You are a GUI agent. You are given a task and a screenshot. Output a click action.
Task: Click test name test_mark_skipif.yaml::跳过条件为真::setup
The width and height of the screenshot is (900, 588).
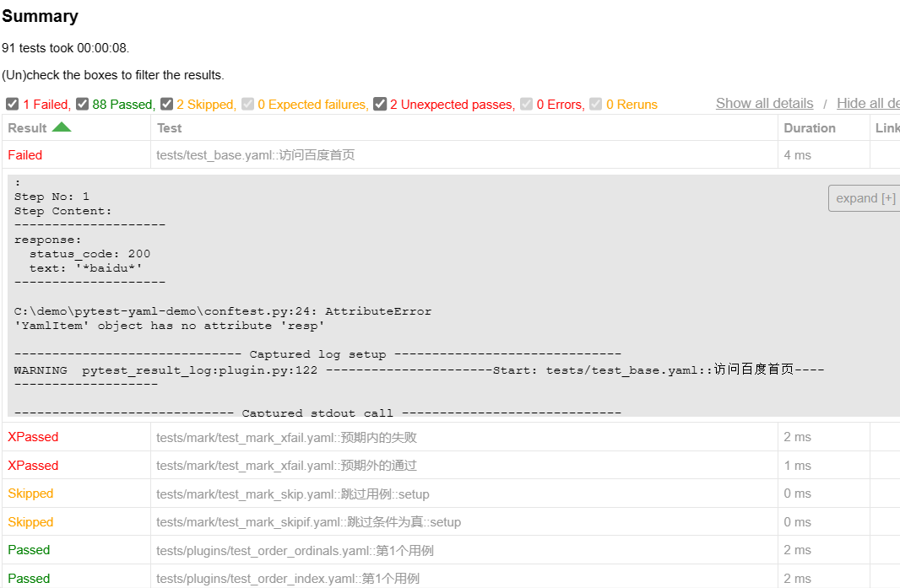click(x=308, y=522)
